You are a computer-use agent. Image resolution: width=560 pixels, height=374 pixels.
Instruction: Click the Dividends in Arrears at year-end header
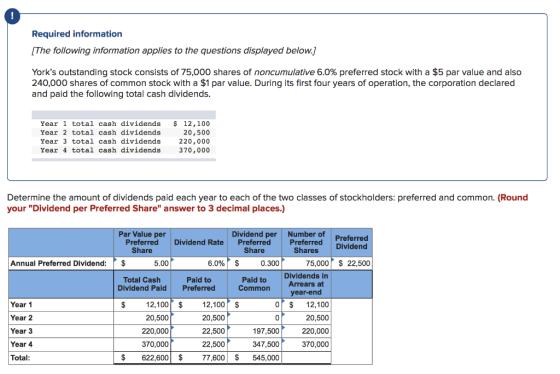click(306, 284)
